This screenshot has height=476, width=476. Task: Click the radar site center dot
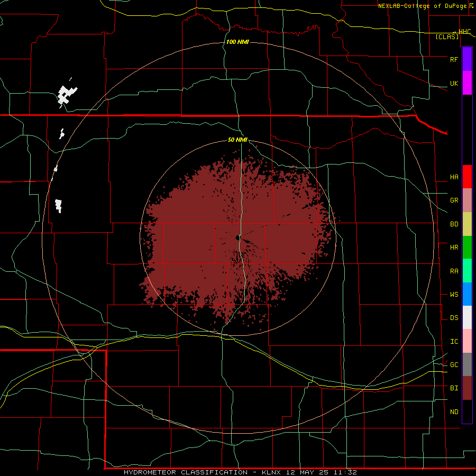click(237, 237)
